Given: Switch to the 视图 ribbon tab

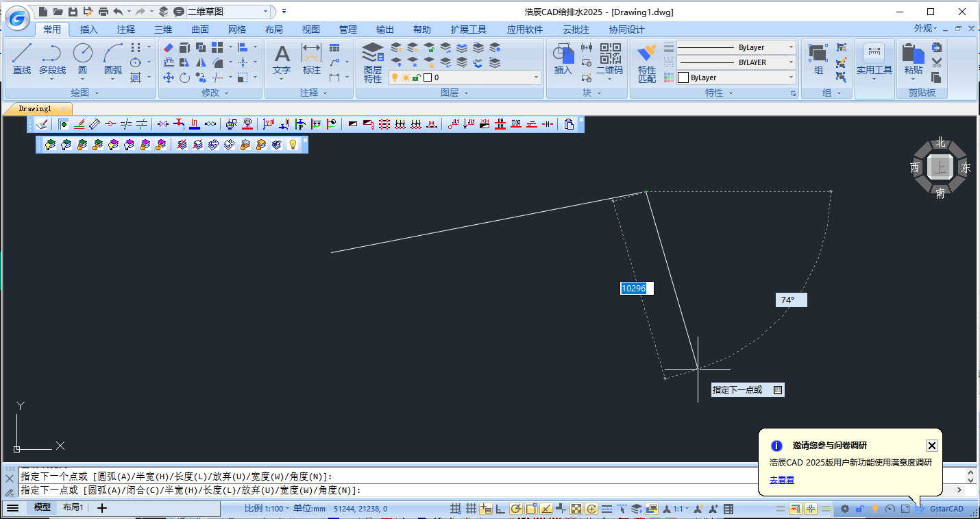Looking at the screenshot, I should pos(311,29).
